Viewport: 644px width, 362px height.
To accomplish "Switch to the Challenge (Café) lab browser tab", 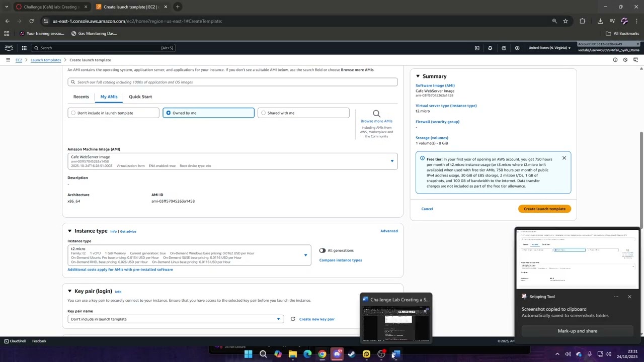I will (52, 7).
